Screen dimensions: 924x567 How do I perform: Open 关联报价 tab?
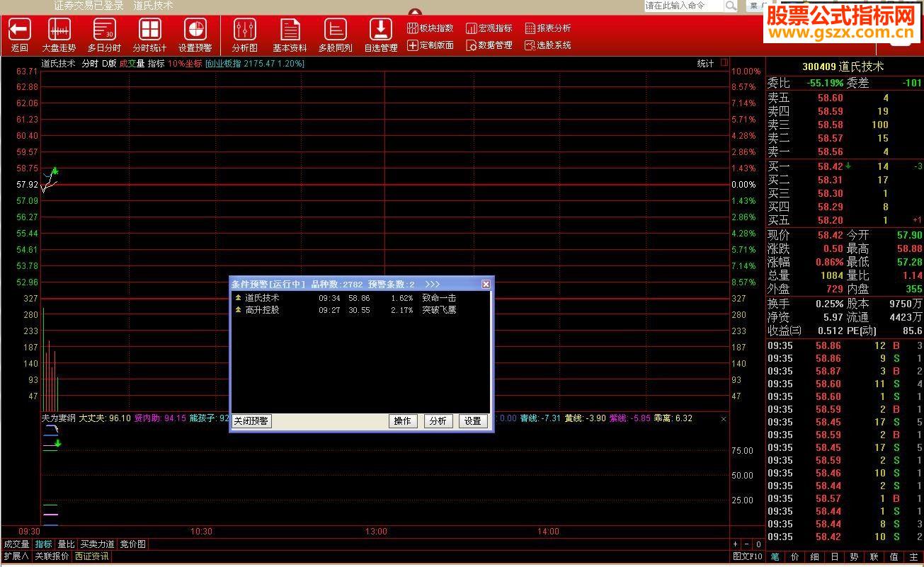coord(52,556)
